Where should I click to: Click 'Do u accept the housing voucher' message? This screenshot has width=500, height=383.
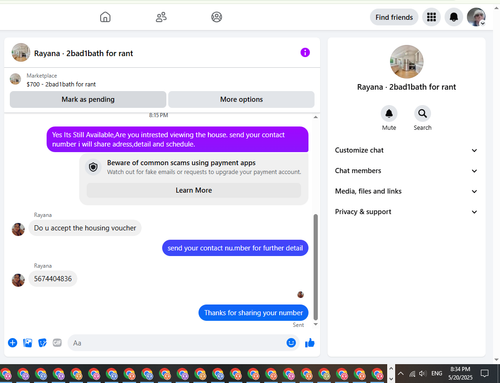[85, 228]
